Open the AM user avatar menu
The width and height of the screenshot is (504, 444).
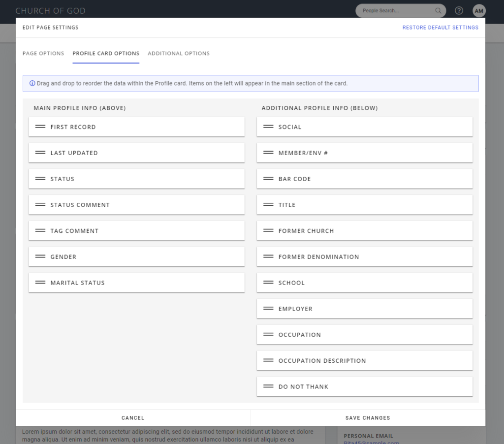(478, 11)
